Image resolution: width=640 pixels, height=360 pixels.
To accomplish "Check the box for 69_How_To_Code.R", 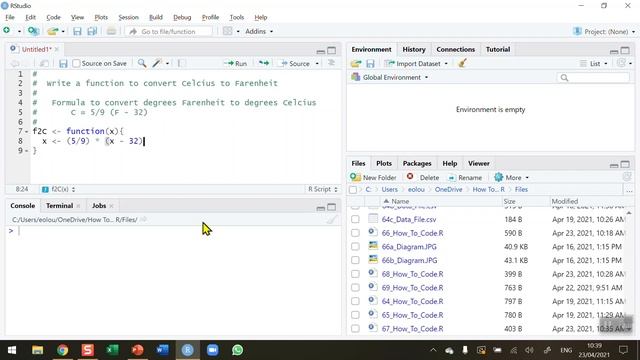I will point(356,288).
